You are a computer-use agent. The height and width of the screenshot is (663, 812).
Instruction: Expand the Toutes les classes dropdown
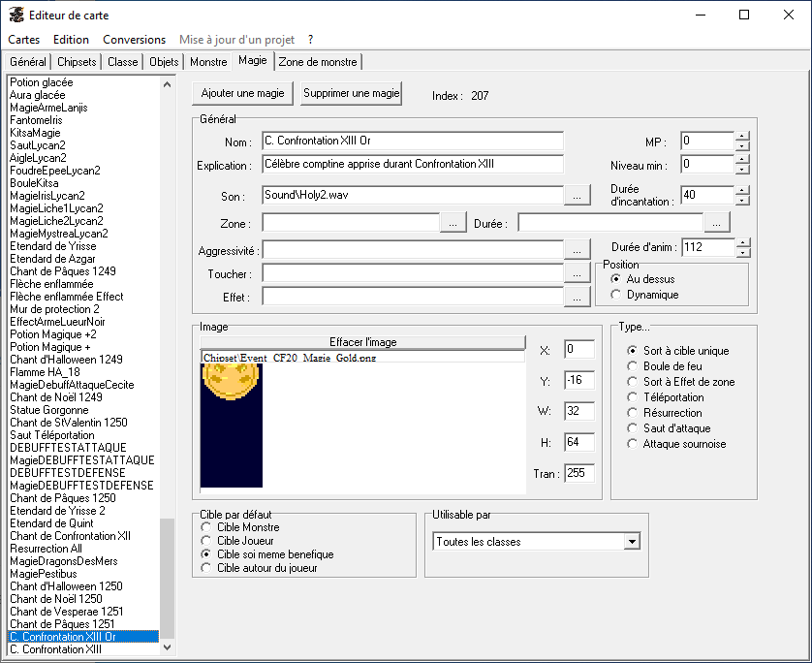[x=632, y=542]
